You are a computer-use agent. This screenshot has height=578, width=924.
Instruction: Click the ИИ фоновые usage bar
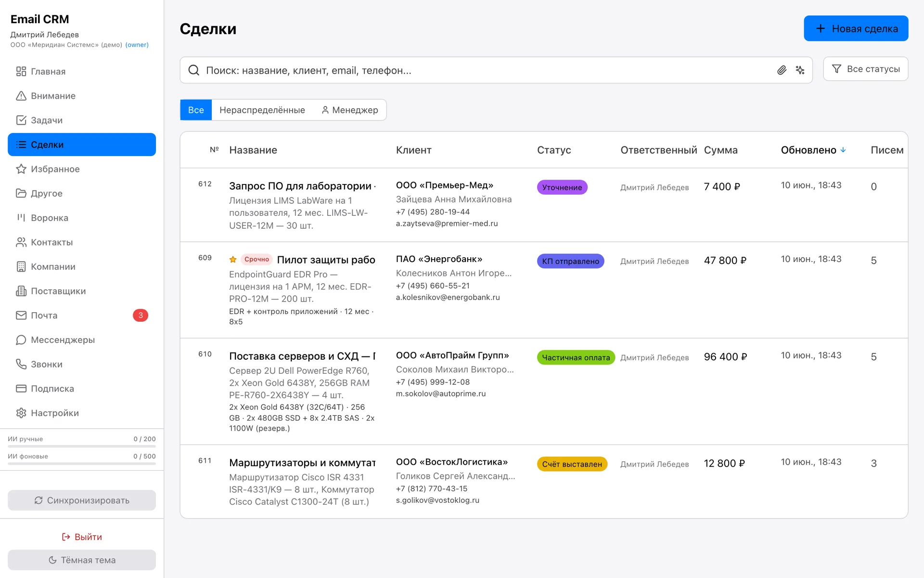click(82, 463)
